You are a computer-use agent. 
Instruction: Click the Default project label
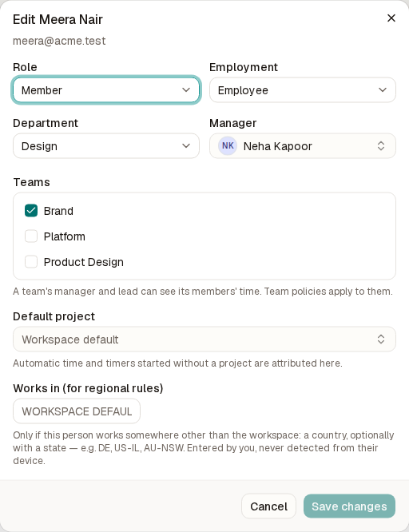coord(54,316)
